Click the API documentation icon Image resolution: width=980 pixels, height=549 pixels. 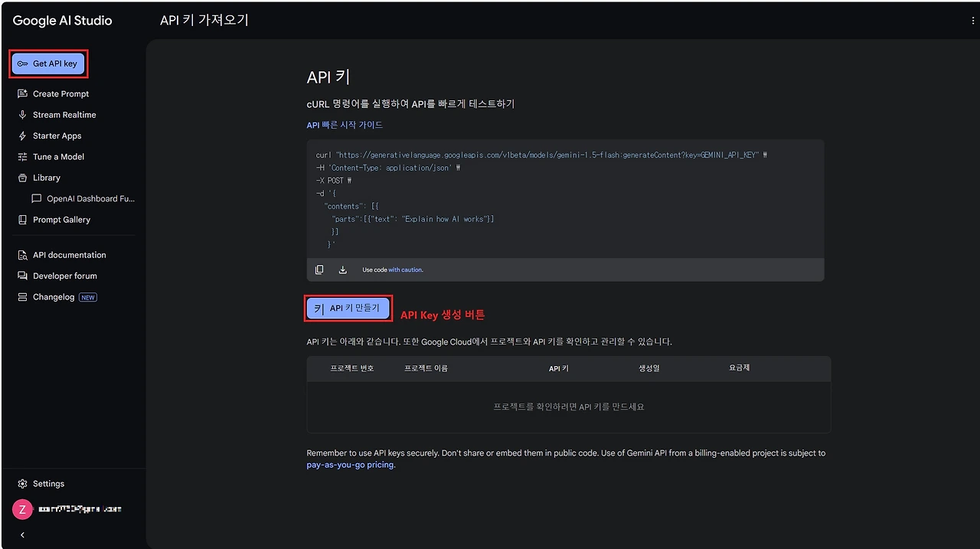point(22,255)
